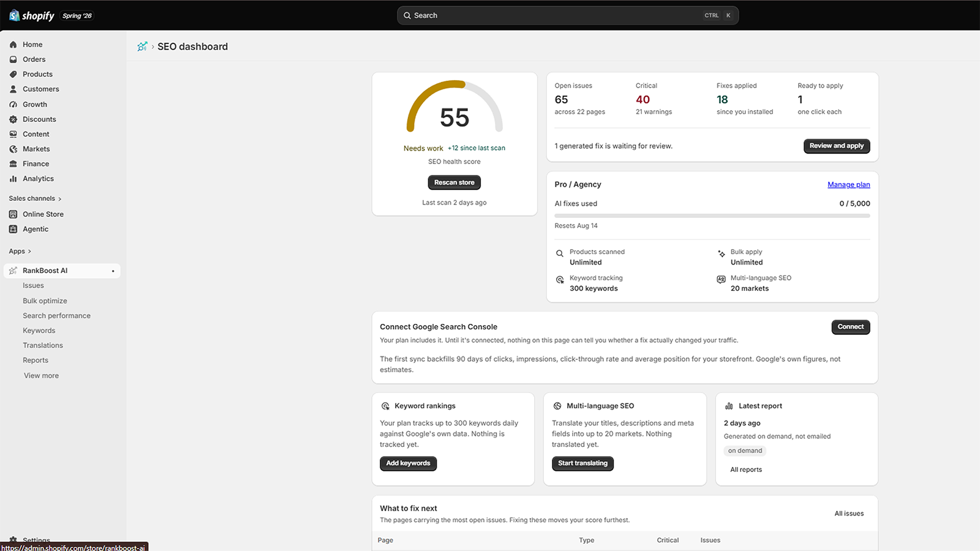The image size is (980, 551).
Task: Click the Critical count 40
Action: 643,100
